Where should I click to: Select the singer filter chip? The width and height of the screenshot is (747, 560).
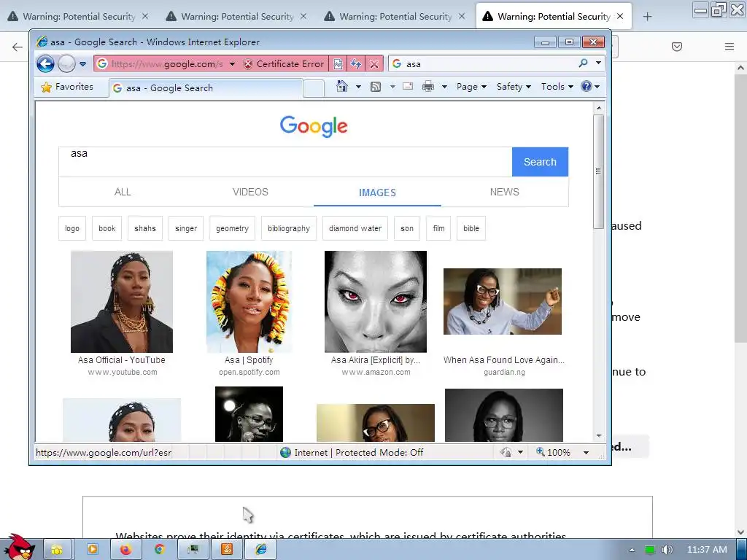(186, 228)
